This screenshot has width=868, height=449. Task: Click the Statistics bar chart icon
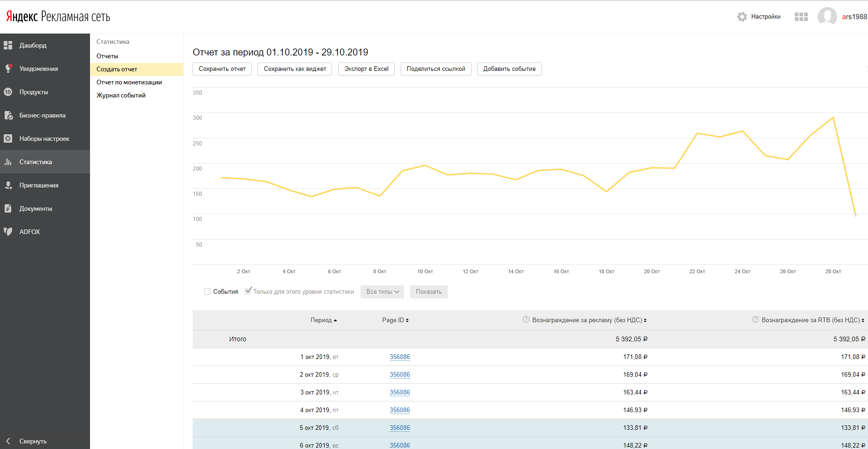click(x=8, y=162)
